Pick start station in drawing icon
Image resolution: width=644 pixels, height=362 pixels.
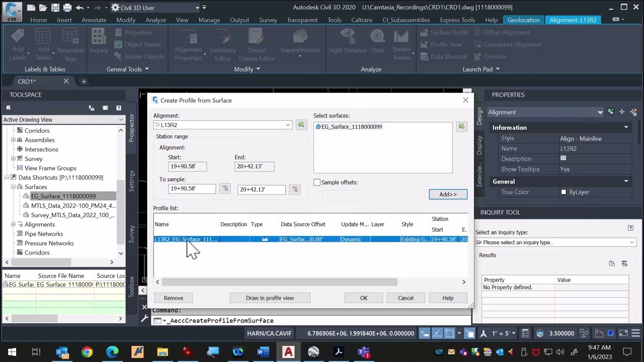tap(225, 189)
